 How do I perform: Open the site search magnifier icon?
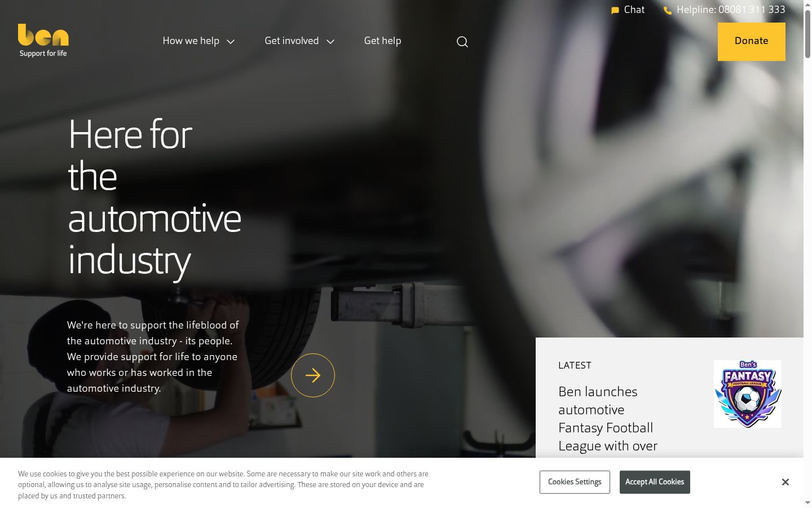click(462, 42)
